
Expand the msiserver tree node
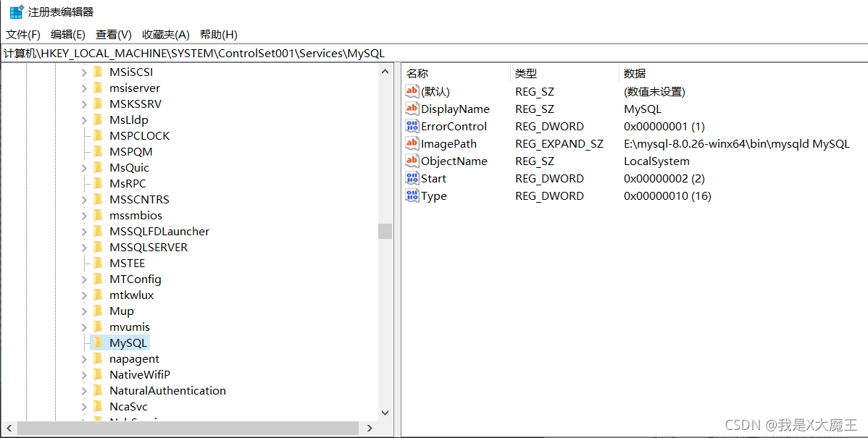(83, 88)
